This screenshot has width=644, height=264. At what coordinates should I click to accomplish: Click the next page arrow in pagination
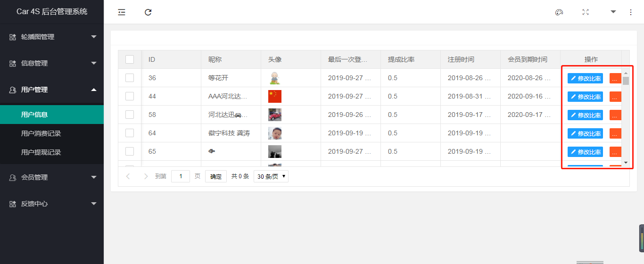(x=146, y=176)
